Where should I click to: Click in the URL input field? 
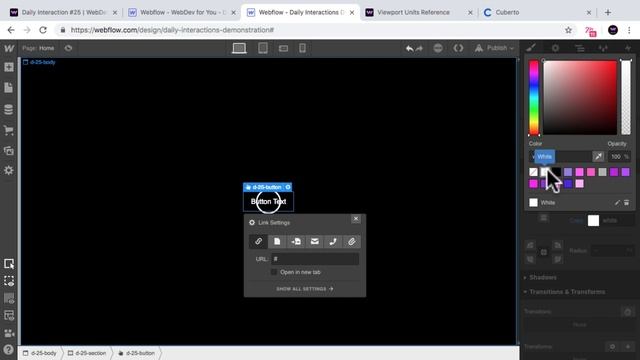(315, 259)
